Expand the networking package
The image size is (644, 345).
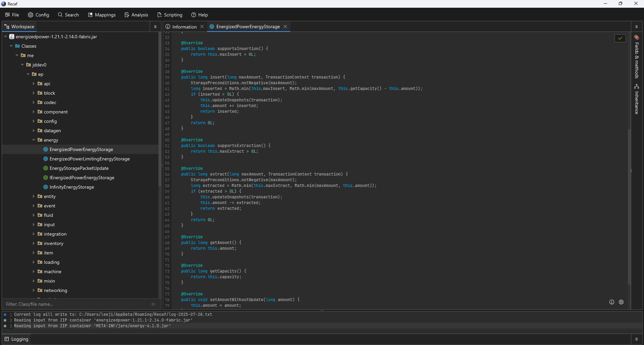coord(34,290)
